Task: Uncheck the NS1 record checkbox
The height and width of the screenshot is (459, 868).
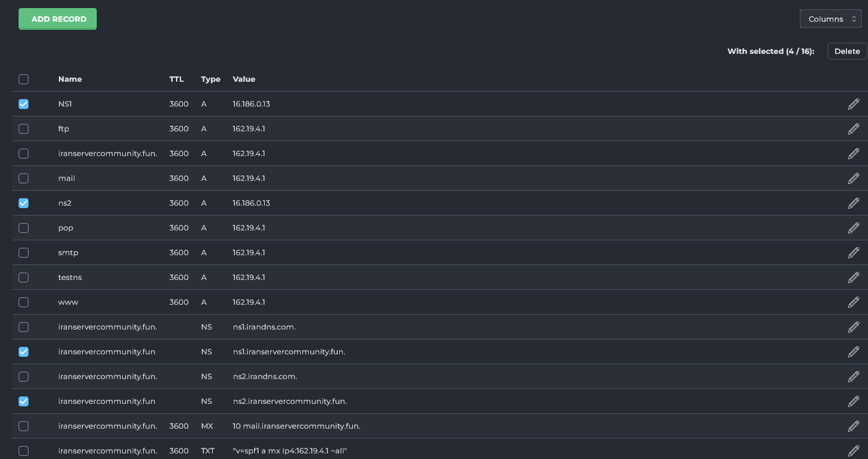Action: (x=24, y=104)
